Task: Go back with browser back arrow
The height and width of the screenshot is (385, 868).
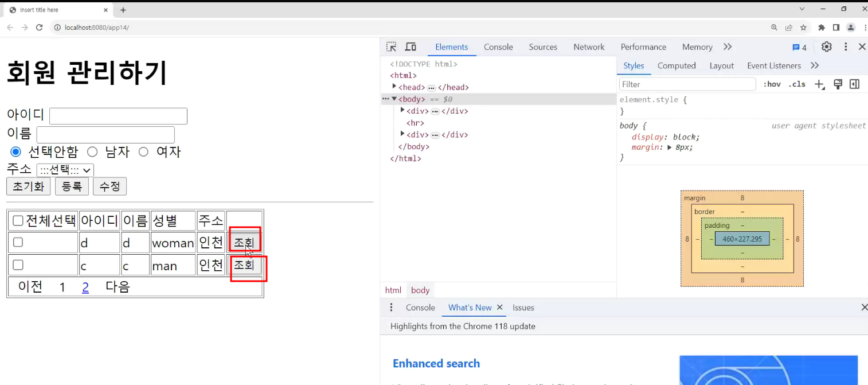Action: tap(10, 28)
